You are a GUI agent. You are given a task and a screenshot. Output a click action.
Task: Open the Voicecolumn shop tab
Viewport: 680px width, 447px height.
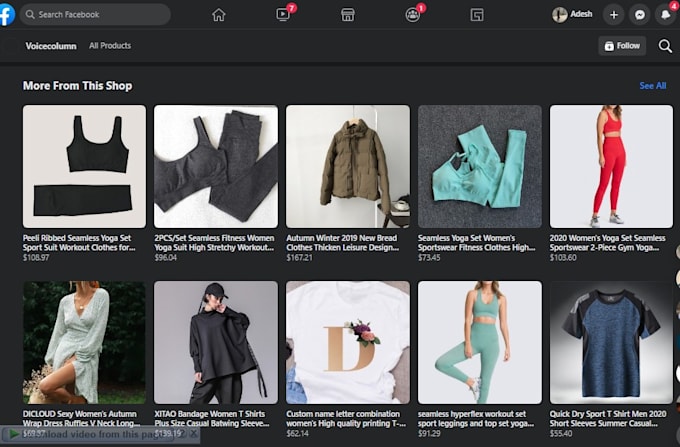51,46
